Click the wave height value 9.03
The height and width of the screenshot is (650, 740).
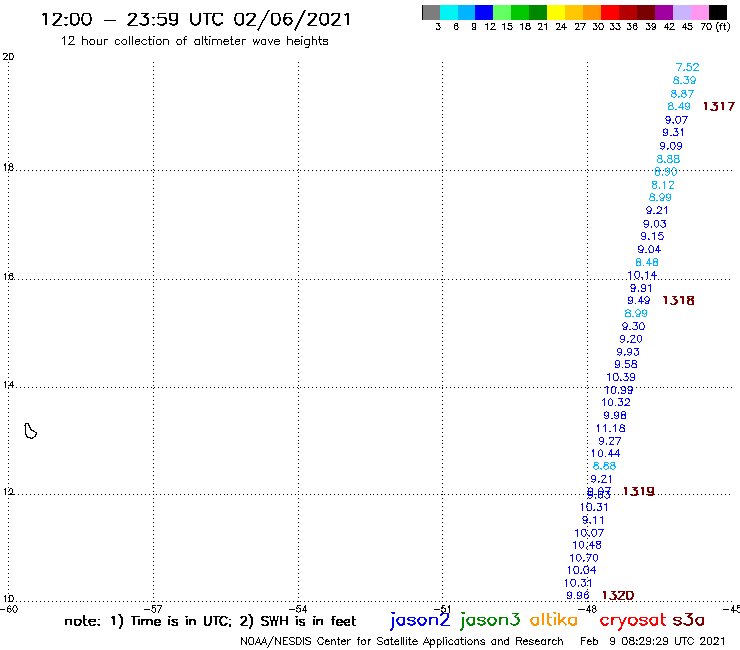(655, 224)
